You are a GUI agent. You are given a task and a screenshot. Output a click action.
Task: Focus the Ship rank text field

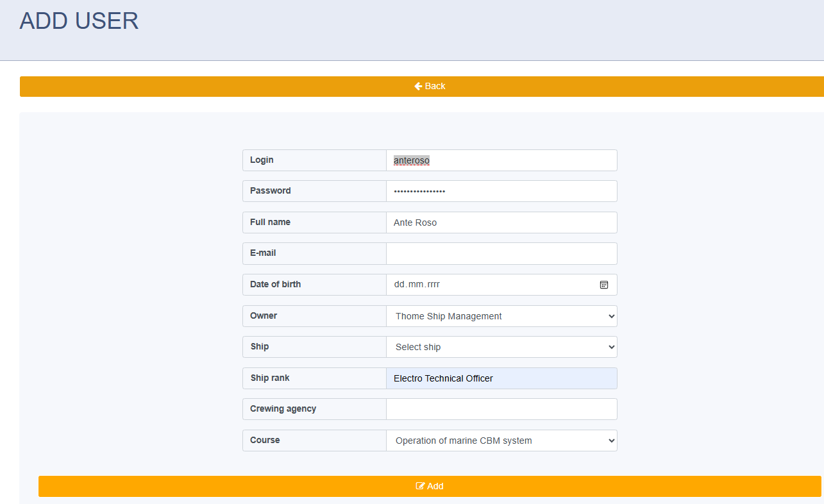tap(501, 378)
